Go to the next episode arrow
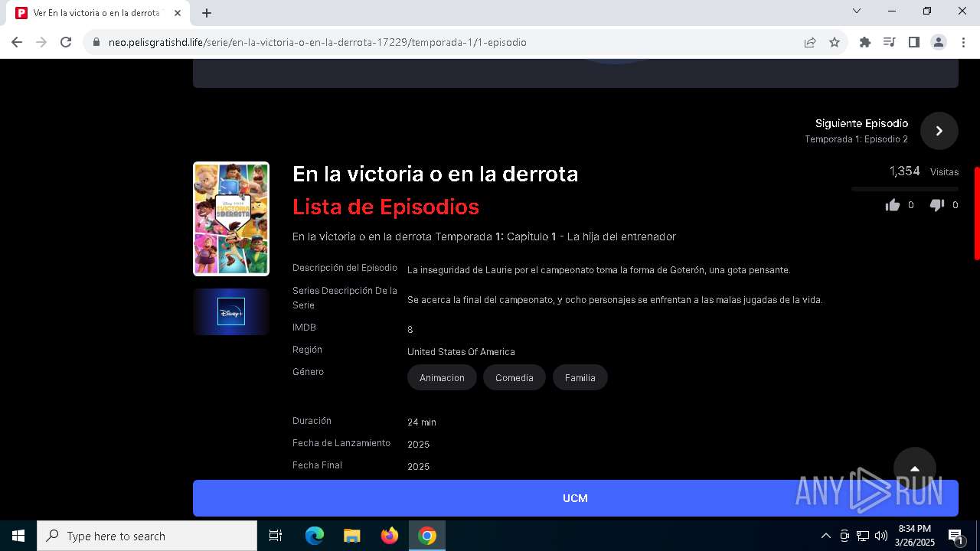980x551 pixels. 939,131
